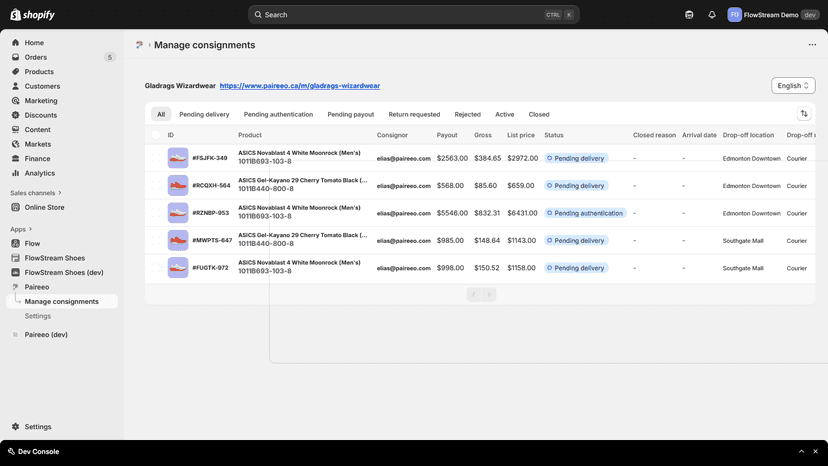Image resolution: width=828 pixels, height=466 pixels.
Task: Expand the Sales channels section
Action: click(x=36, y=193)
